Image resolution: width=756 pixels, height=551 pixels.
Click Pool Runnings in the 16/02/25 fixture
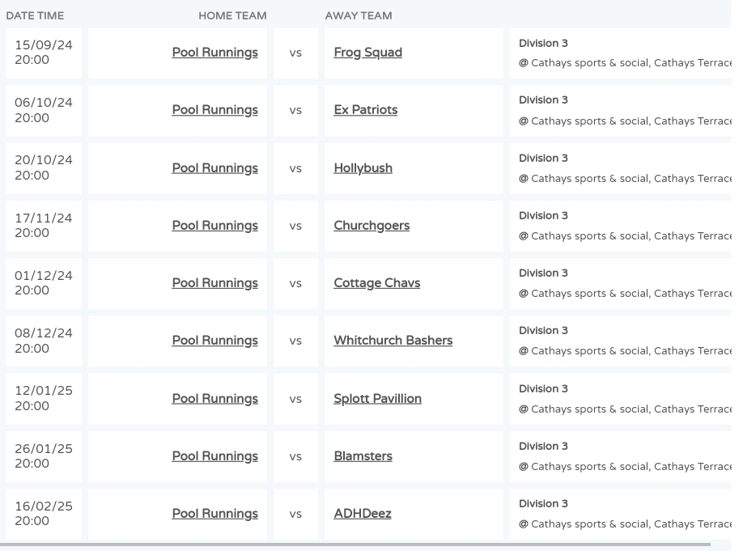pyautogui.click(x=215, y=514)
